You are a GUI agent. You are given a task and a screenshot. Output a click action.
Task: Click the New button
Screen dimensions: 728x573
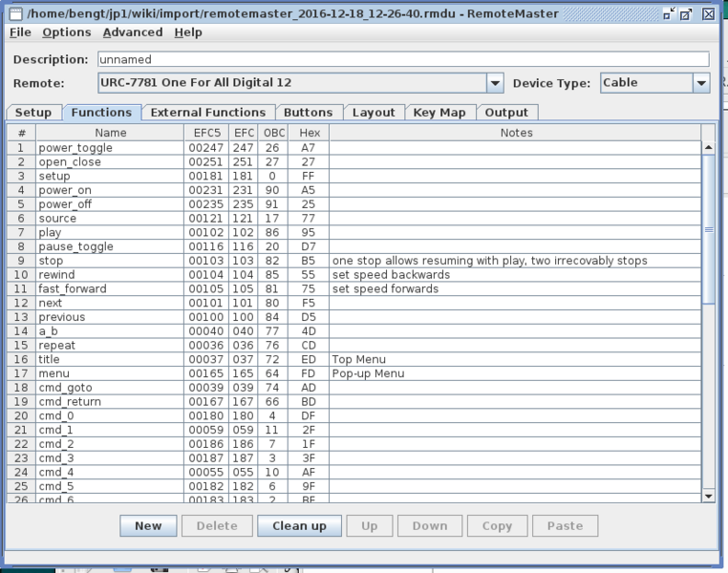148,525
